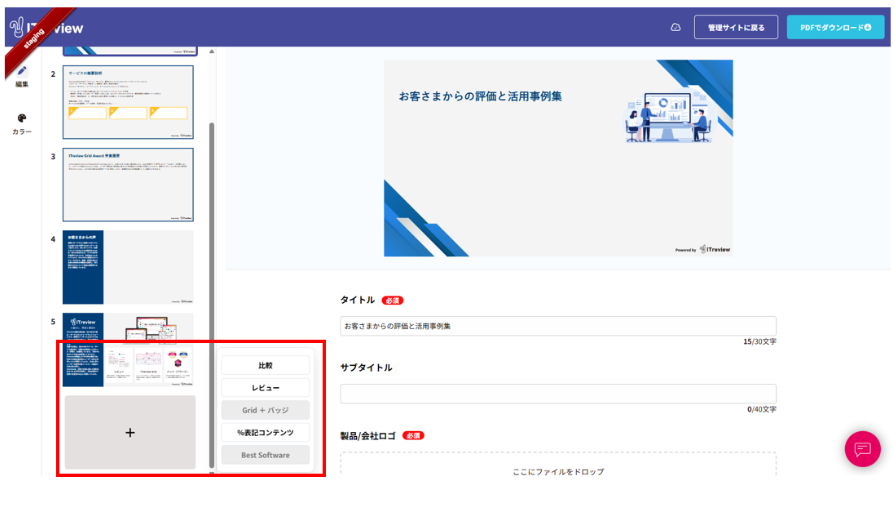
Task: Click the greyed Best Software option
Action: tap(265, 455)
